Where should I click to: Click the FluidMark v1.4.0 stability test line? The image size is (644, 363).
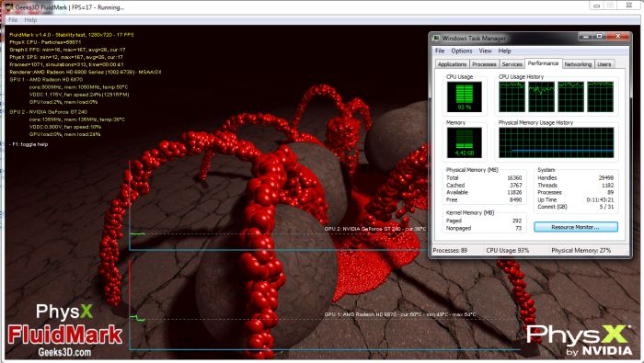72,35
